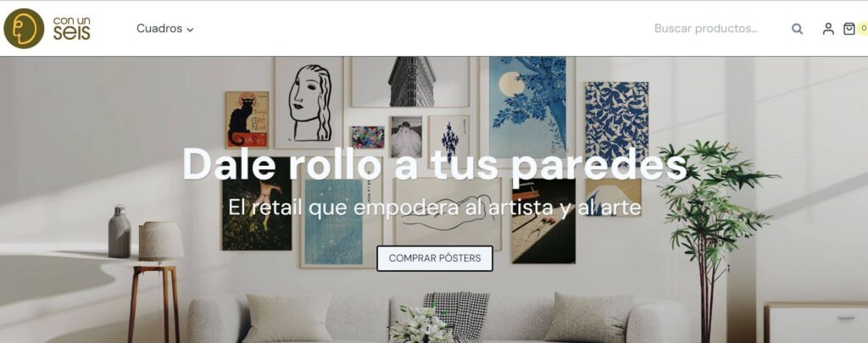Click the reclining figure line art poster
This screenshot has width=868, height=343.
[448, 213]
